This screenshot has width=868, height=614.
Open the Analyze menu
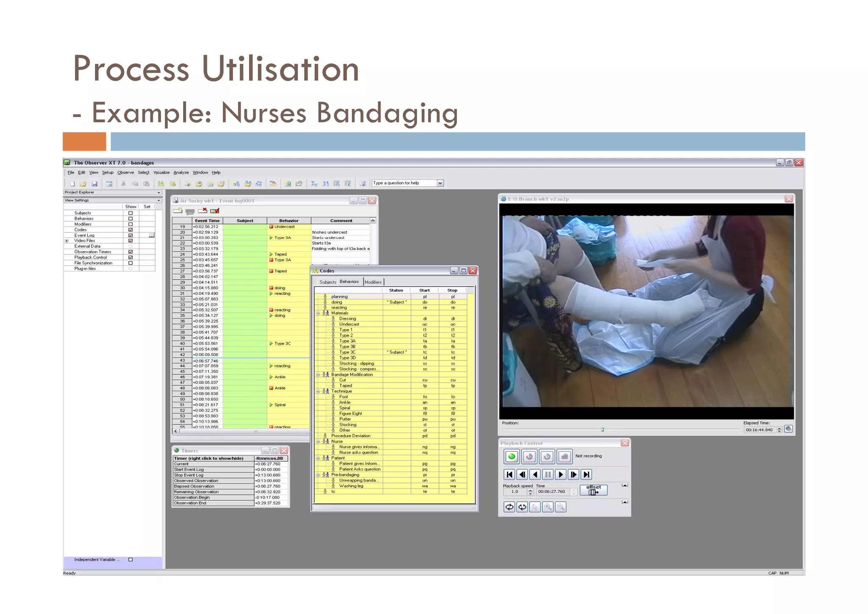click(x=181, y=173)
